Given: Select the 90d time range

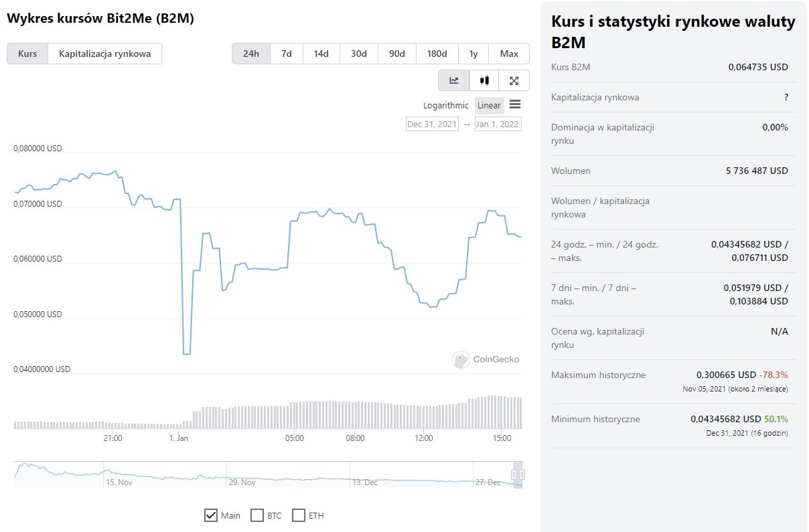Looking at the screenshot, I should tap(397, 54).
